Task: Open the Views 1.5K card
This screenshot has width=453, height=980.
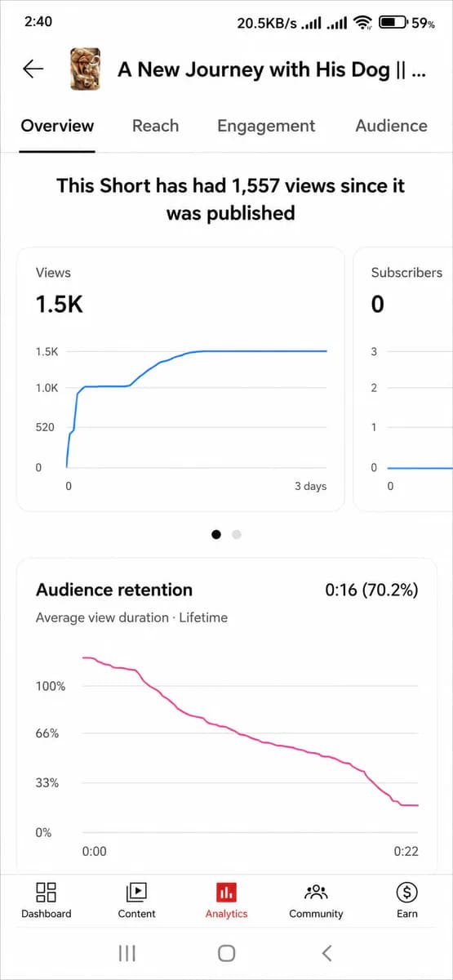Action: tap(180, 380)
